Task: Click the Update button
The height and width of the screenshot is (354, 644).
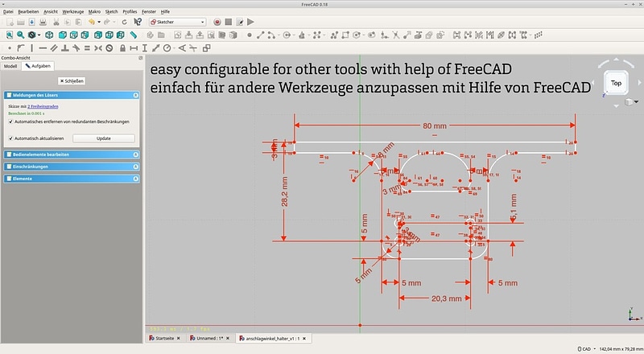Action: 104,138
